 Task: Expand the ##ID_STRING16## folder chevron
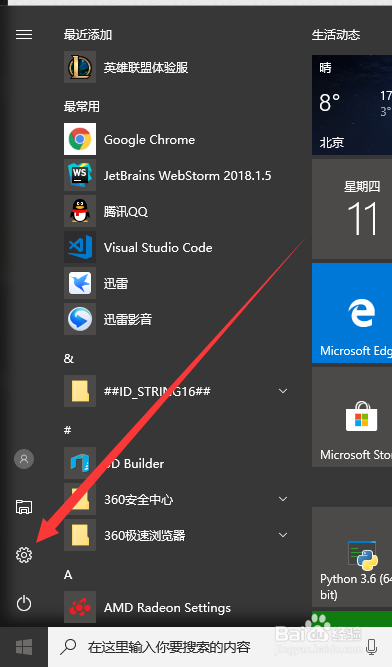coord(283,391)
